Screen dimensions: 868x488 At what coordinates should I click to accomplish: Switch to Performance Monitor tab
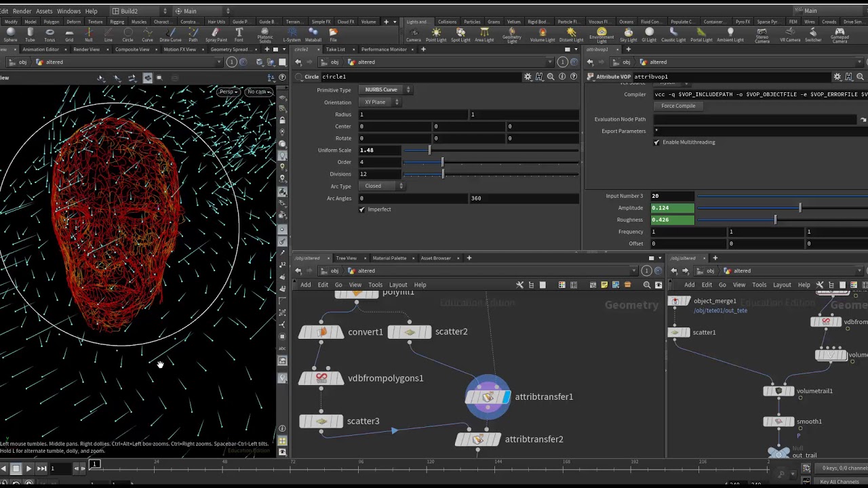384,49
